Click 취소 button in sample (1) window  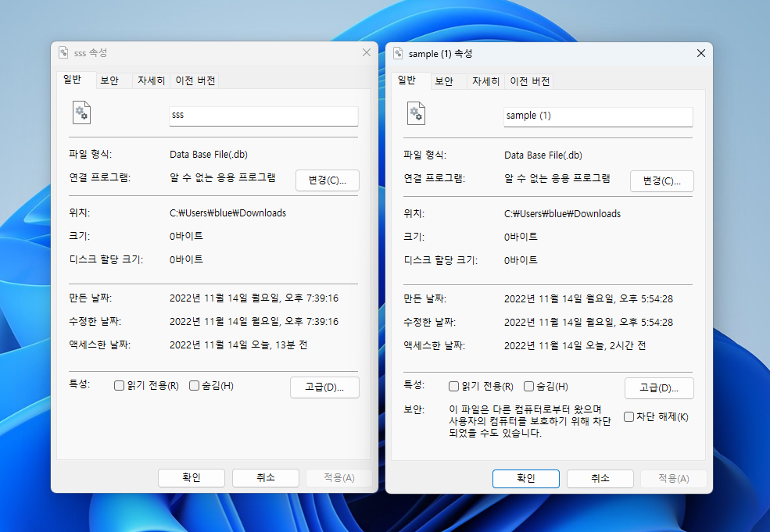pyautogui.click(x=600, y=479)
